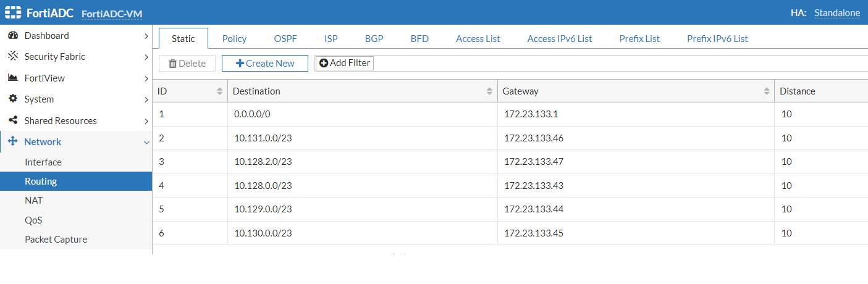Expand the Dashboard menu chevron

point(146,36)
